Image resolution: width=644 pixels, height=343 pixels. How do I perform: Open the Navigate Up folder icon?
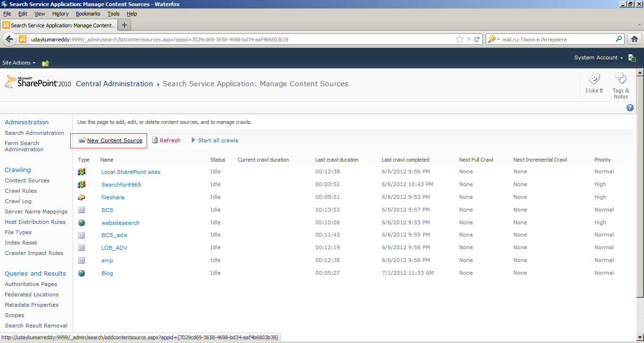tap(45, 63)
